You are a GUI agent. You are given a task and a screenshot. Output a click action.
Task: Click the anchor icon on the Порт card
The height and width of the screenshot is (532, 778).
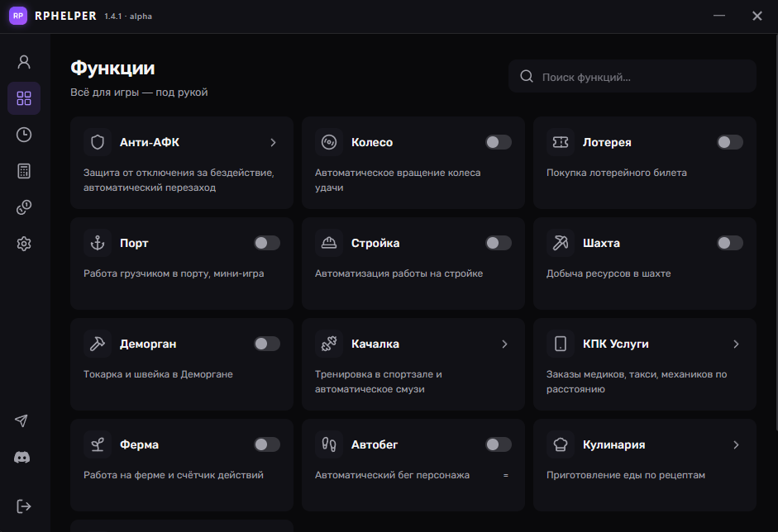coord(98,243)
